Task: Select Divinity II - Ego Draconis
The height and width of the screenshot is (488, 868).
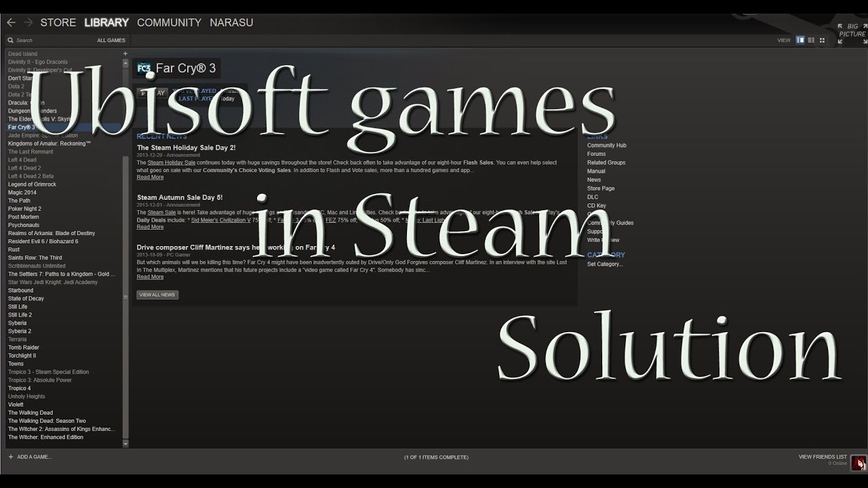Action: click(x=38, y=62)
